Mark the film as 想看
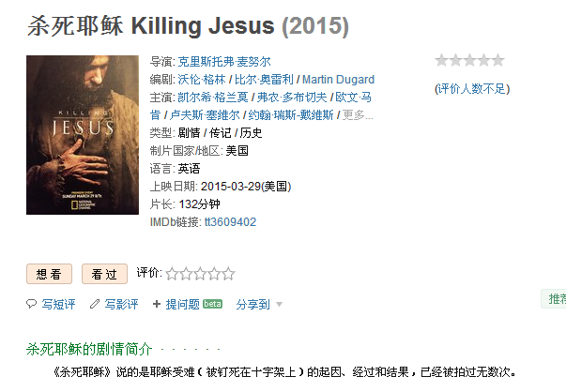566x392 pixels. [49, 274]
